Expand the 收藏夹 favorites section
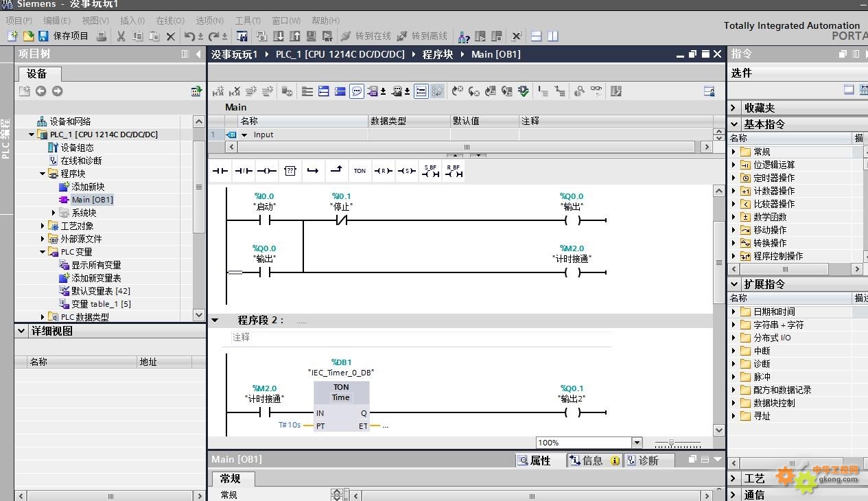Viewport: 868px width, 501px height. (x=734, y=108)
